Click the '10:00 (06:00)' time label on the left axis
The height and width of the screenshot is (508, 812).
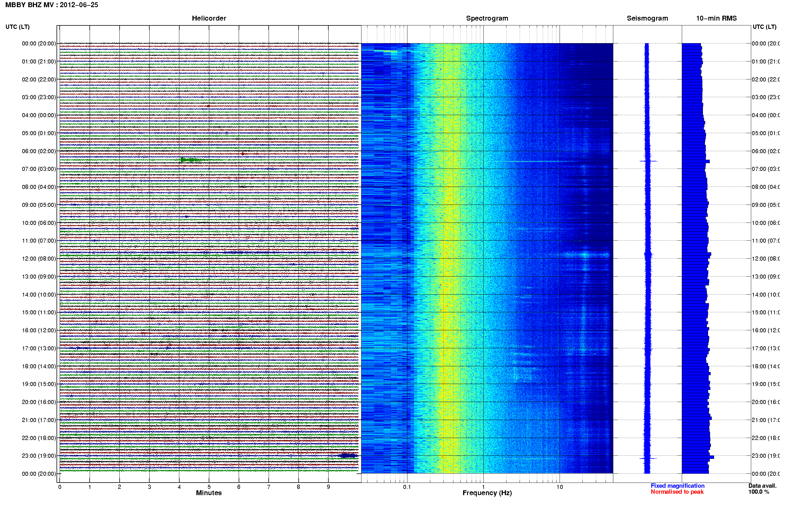point(39,223)
